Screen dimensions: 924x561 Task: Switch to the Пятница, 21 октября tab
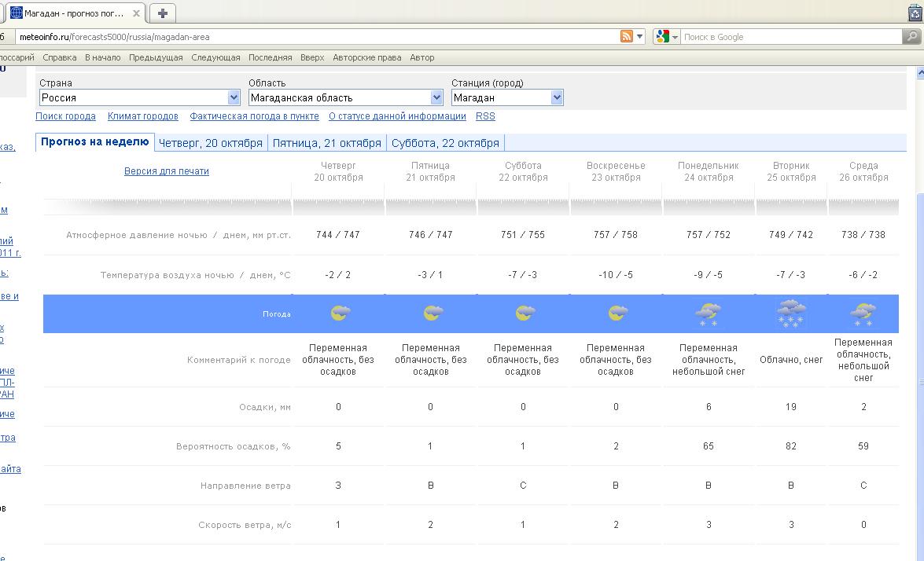tap(326, 143)
